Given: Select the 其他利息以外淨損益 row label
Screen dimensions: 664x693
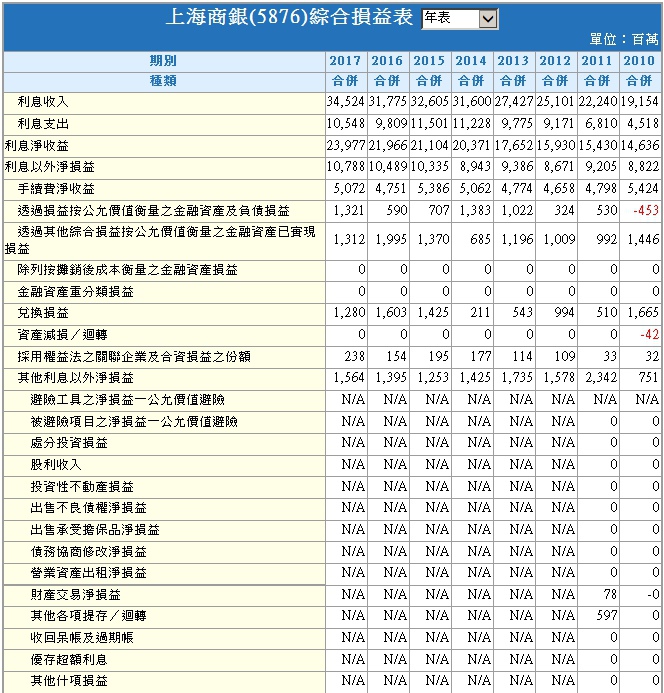Looking at the screenshot, I should 75,378.
